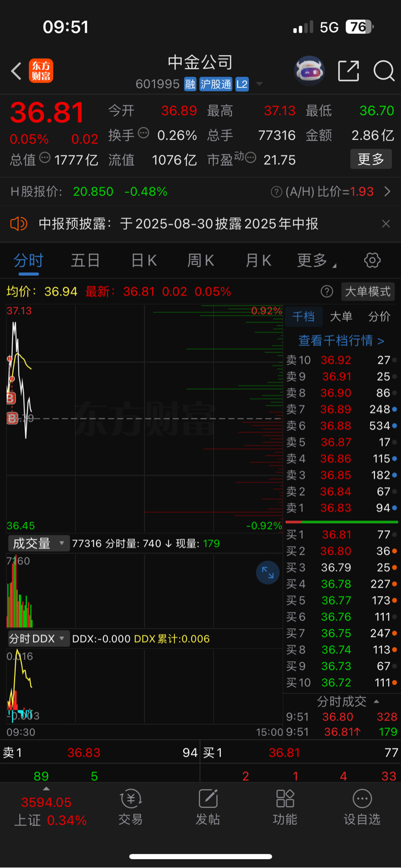The image size is (401, 868).
Task: Dismiss the 中报预披露 notice
Action: tap(386, 224)
